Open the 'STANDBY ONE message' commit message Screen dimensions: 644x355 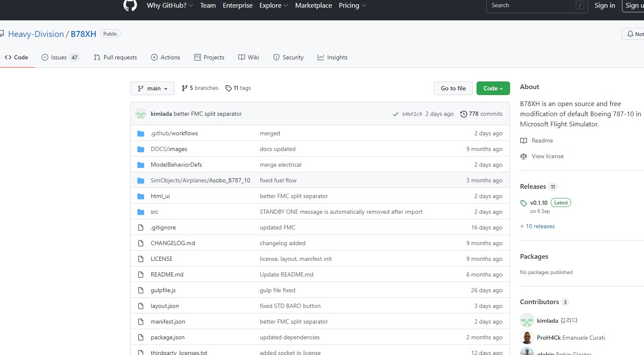click(341, 212)
